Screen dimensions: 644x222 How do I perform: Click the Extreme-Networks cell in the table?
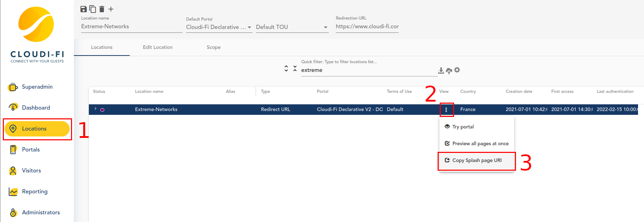pos(156,109)
